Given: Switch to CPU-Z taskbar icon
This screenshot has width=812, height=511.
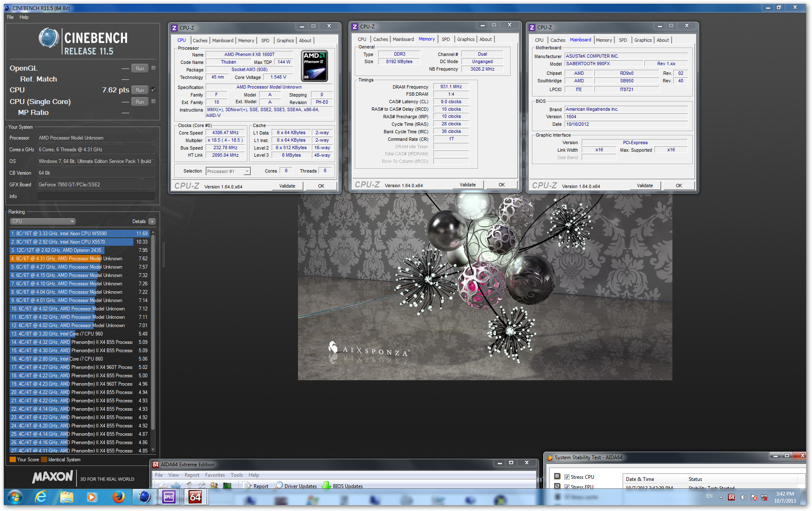Looking at the screenshot, I should pos(169,497).
